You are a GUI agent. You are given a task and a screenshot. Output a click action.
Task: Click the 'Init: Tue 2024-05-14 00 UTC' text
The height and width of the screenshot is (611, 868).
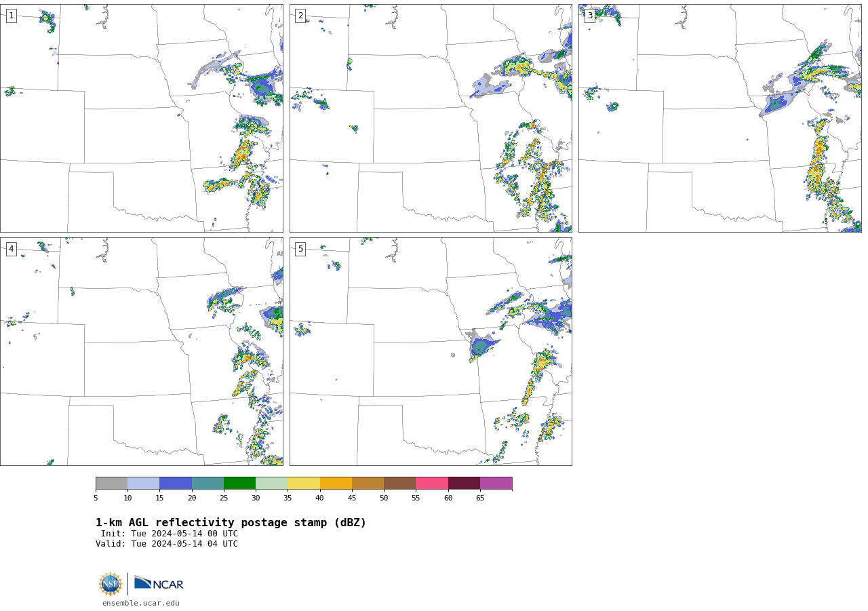click(x=170, y=534)
